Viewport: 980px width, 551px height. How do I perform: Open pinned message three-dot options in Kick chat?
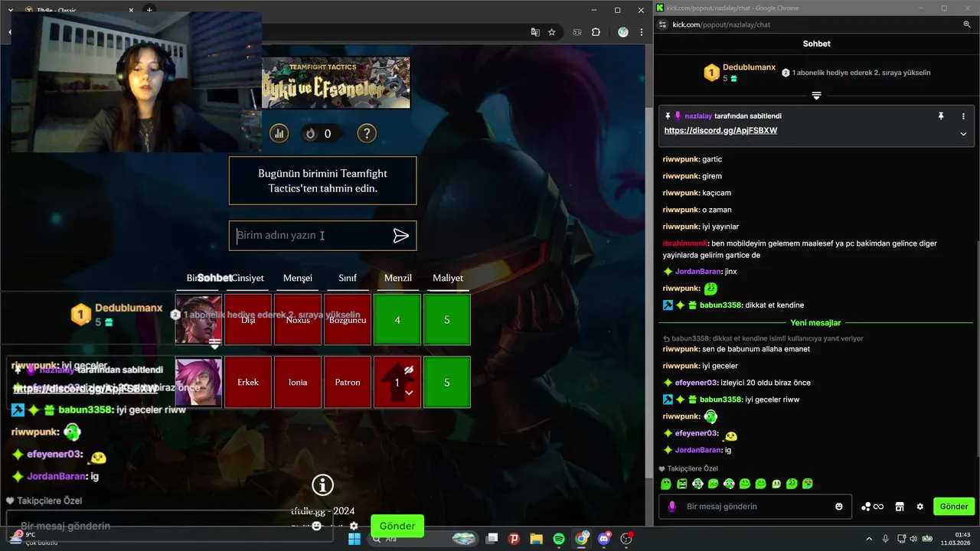tap(963, 116)
